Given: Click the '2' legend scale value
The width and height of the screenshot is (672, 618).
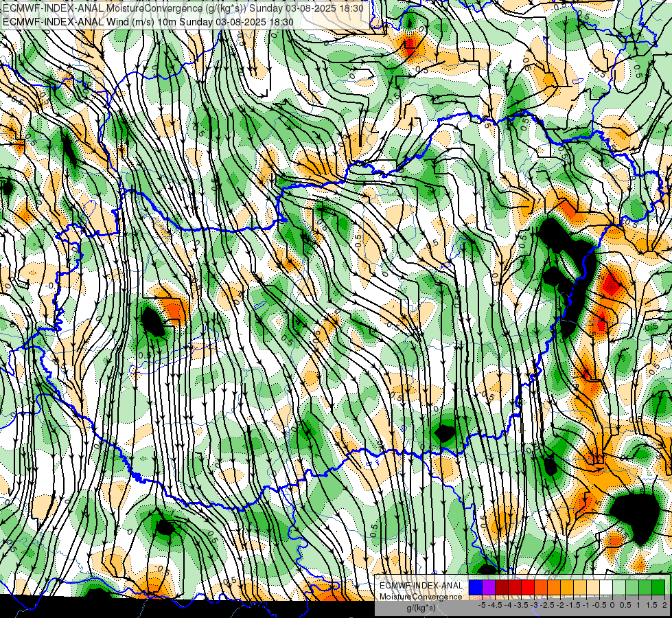Looking at the screenshot, I should point(664,605).
